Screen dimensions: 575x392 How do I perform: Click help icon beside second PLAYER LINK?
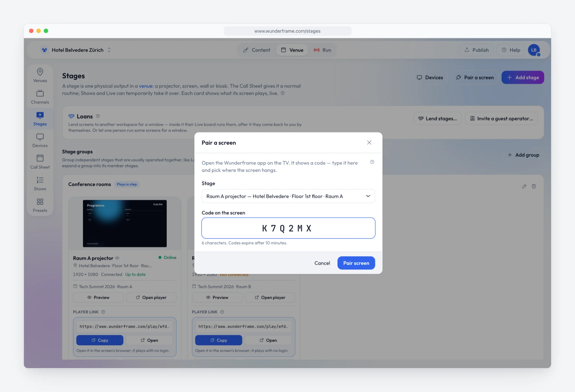tap(222, 312)
